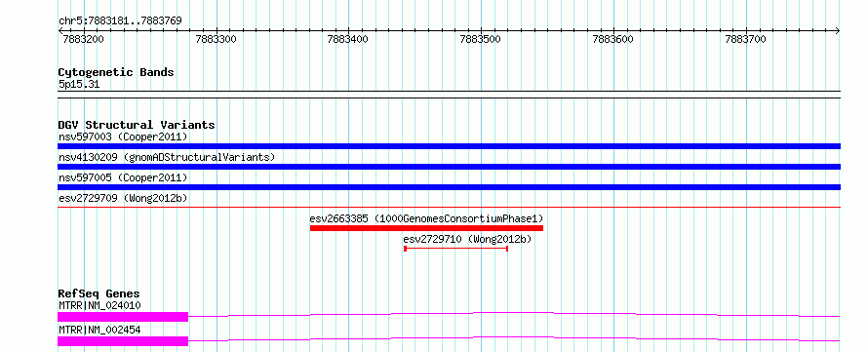Click the Cytogenetic Bands track title
Viewport: 868px width, 352px height.
pyautogui.click(x=116, y=72)
